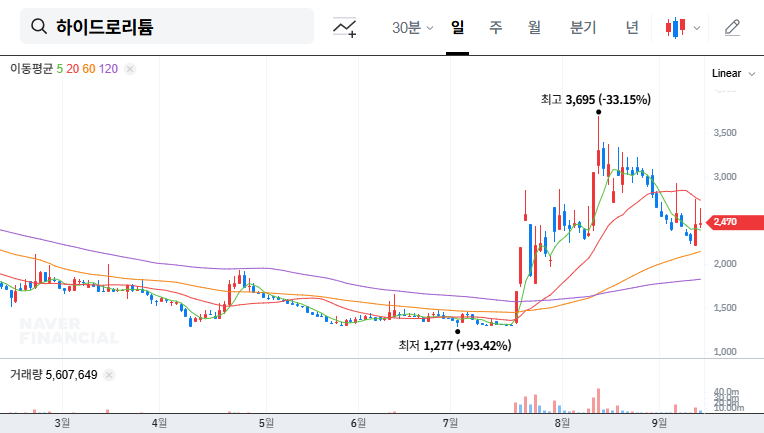
Task: Click the 1,500 price axis label
Action: (725, 308)
